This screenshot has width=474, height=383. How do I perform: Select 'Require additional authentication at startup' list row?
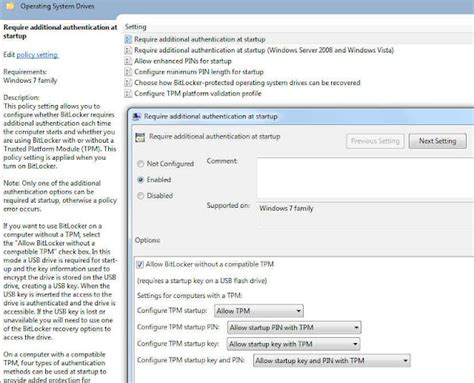pyautogui.click(x=299, y=39)
